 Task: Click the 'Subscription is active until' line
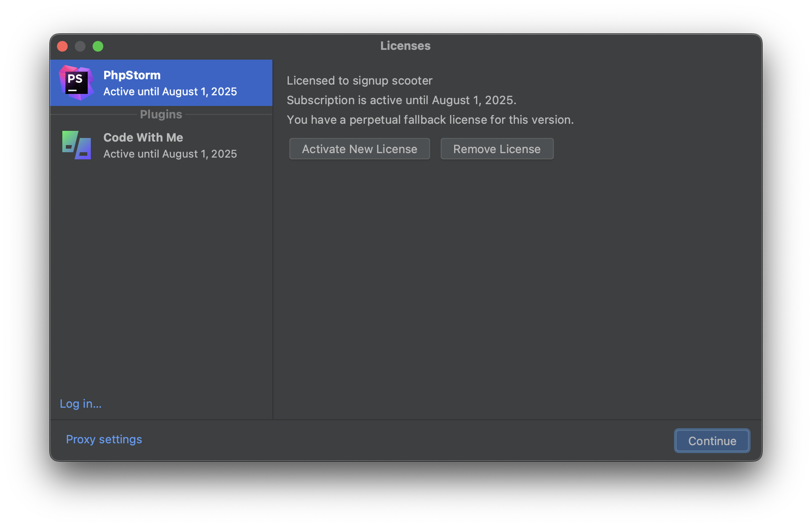click(401, 100)
